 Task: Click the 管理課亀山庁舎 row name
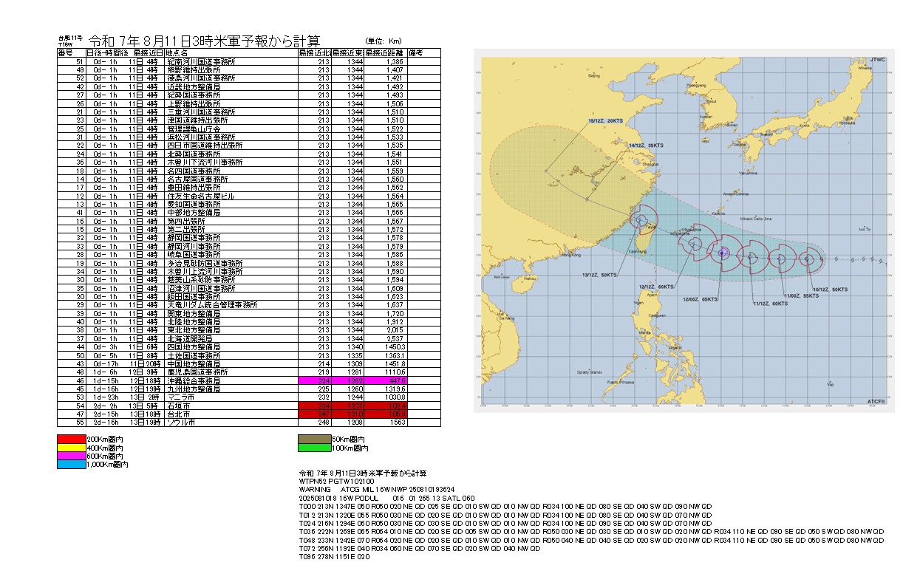point(194,129)
